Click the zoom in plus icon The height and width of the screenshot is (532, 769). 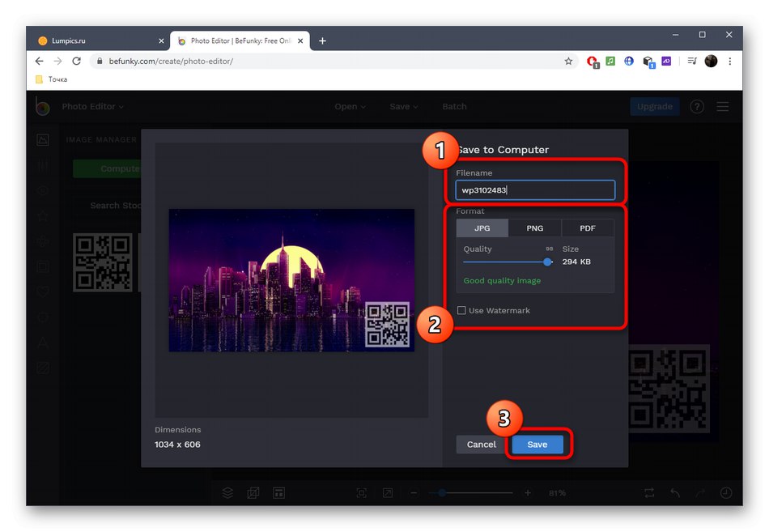[x=528, y=493]
